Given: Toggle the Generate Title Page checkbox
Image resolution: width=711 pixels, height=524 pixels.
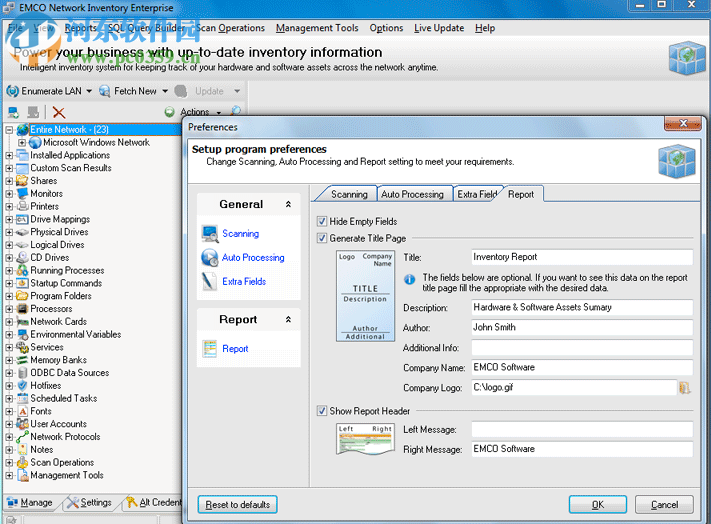Looking at the screenshot, I should tap(322, 238).
